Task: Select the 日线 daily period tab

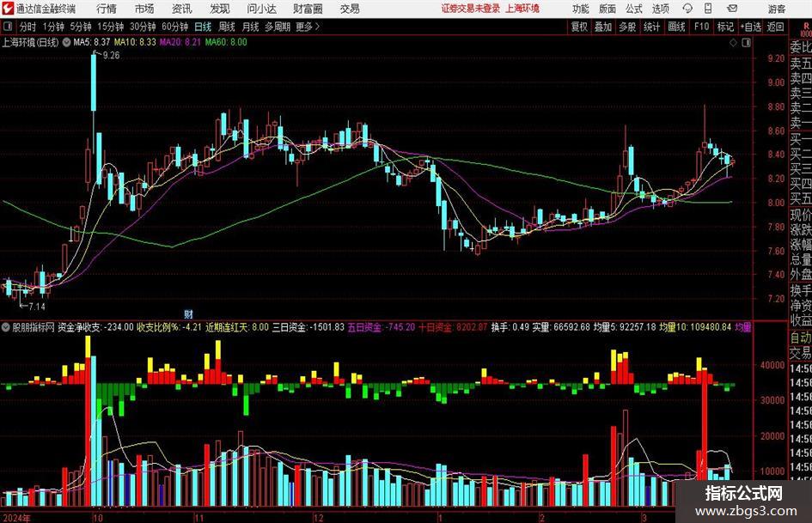Action: [x=203, y=27]
